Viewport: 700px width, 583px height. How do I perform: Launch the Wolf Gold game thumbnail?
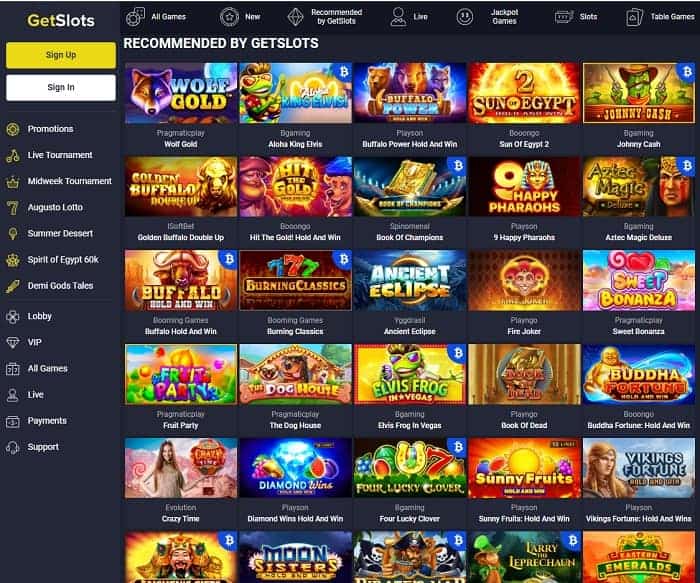point(181,93)
